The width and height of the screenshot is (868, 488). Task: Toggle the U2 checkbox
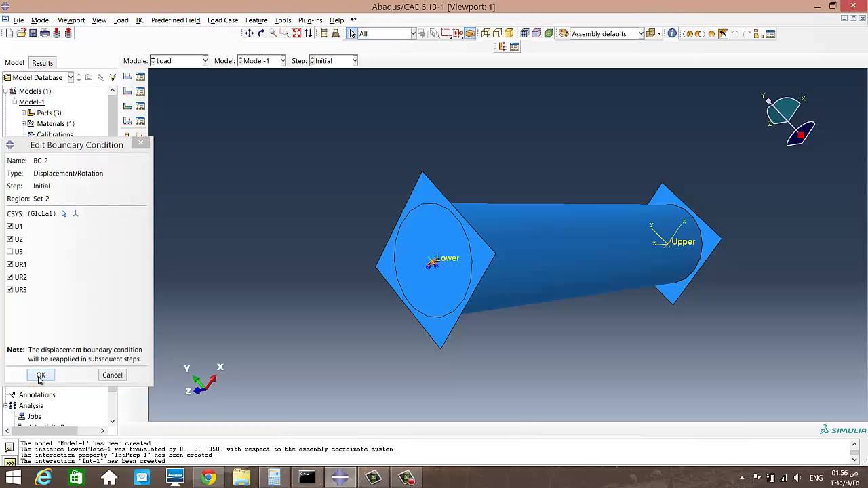point(10,239)
